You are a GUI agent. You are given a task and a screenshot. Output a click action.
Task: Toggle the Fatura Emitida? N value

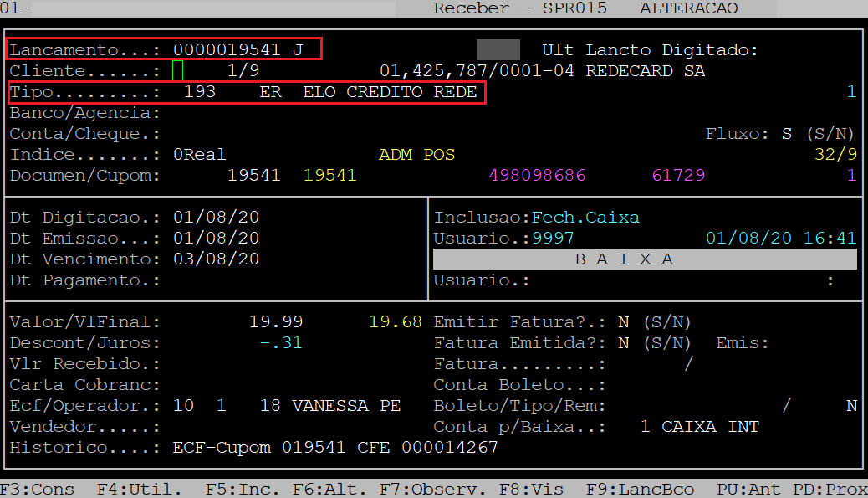click(623, 343)
